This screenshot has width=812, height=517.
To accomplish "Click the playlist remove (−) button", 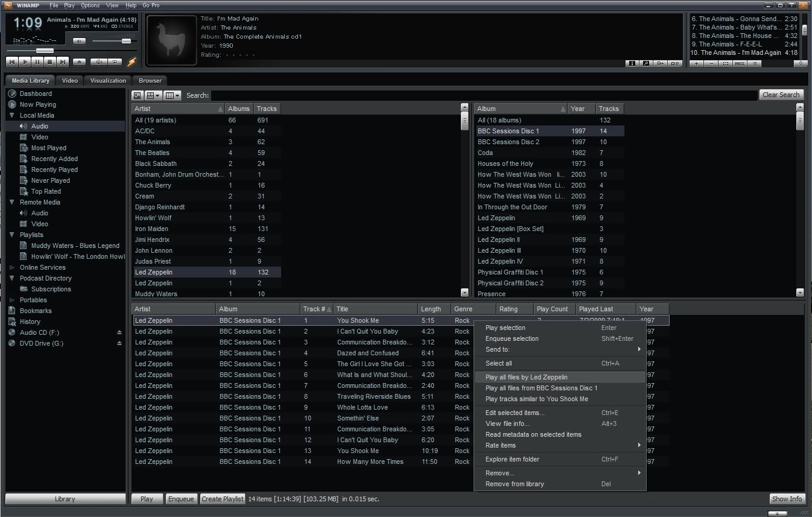I will [711, 63].
